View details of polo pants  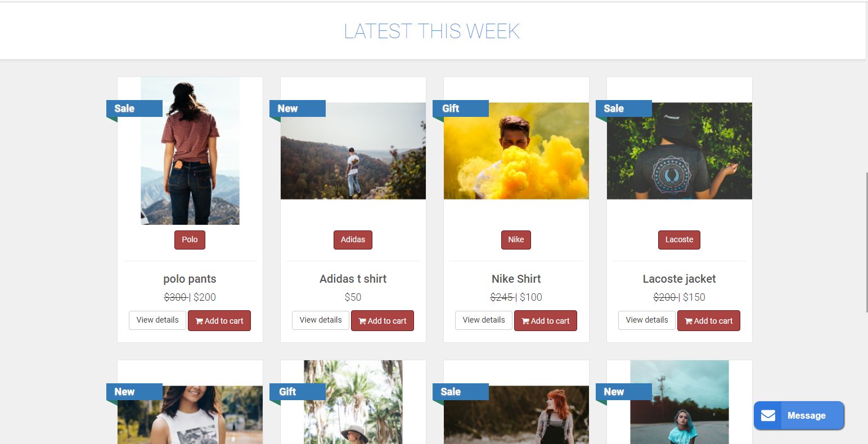(158, 320)
